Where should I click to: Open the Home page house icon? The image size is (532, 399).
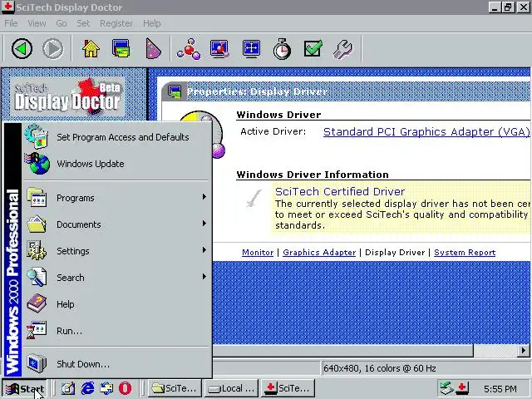(91, 49)
